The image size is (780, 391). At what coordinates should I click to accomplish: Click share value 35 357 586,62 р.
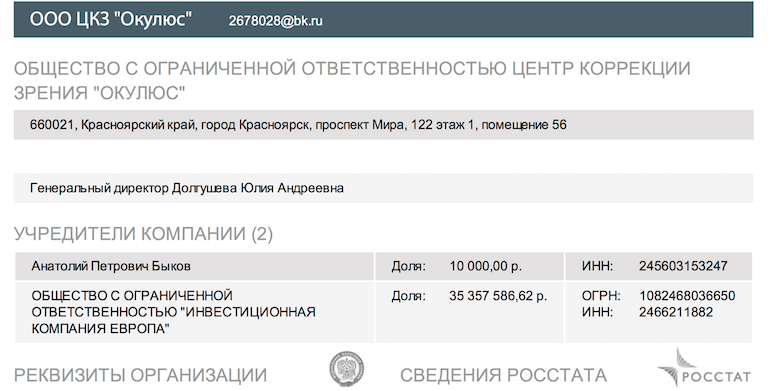coord(498,296)
